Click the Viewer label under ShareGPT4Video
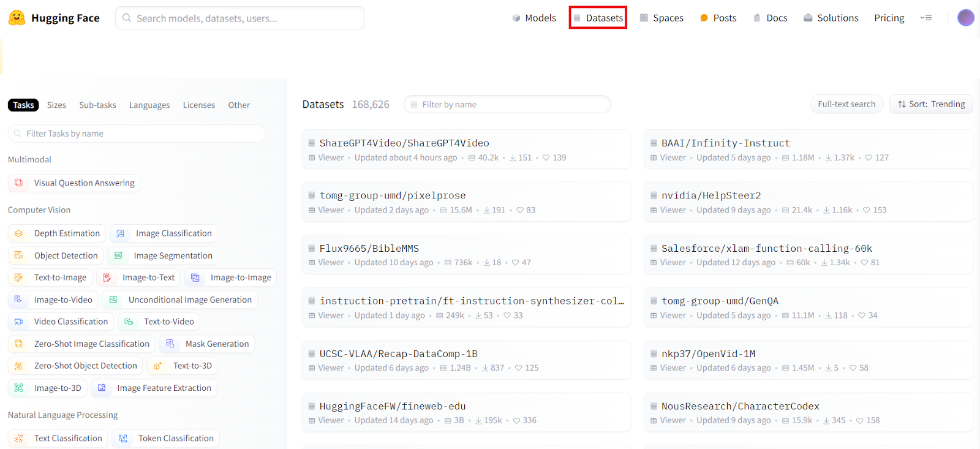 pos(331,157)
